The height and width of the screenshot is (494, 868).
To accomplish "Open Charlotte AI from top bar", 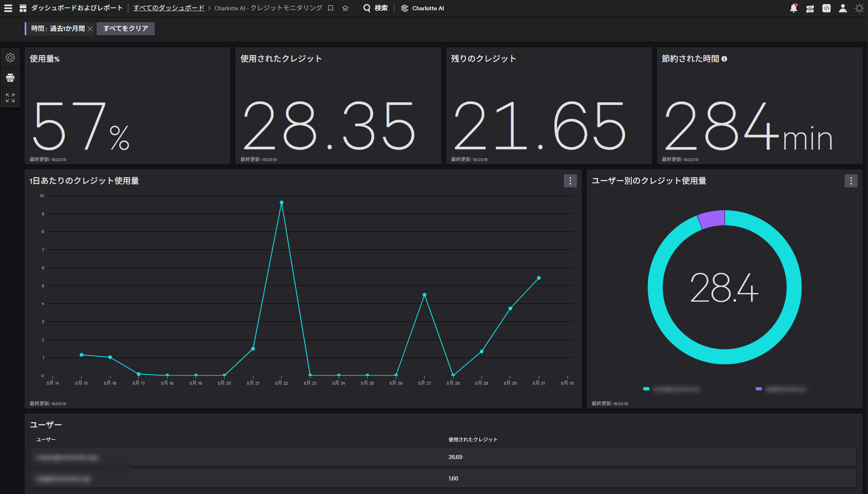I will pyautogui.click(x=423, y=8).
